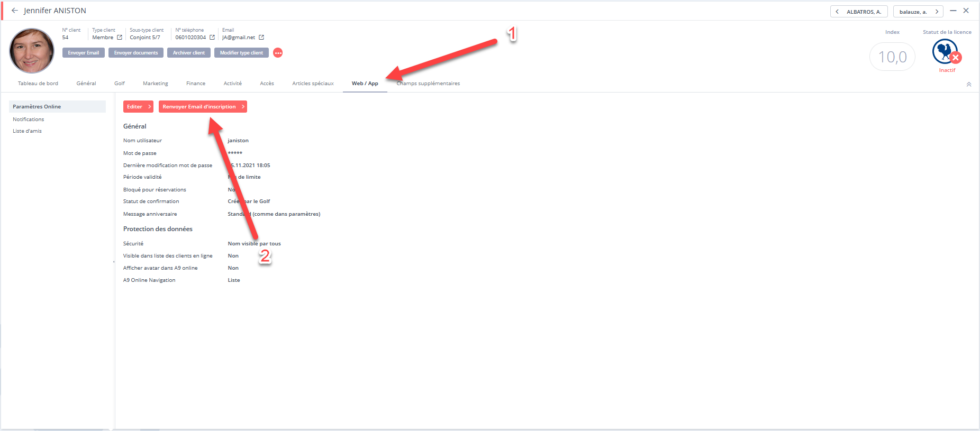The width and height of the screenshot is (980, 431).
Task: Click the Mot de passe masked value
Action: [x=235, y=153]
